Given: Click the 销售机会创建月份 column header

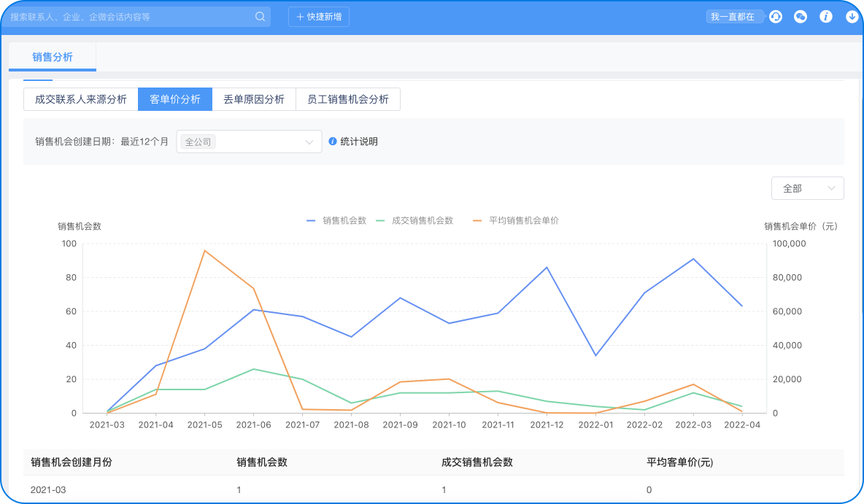Looking at the screenshot, I should point(72,462).
